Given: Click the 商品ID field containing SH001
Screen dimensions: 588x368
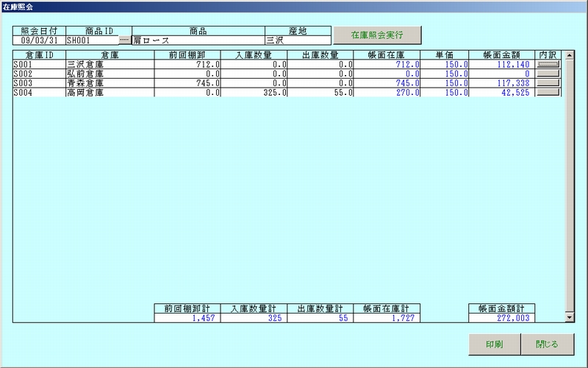Looking at the screenshot, I should click(x=91, y=40).
